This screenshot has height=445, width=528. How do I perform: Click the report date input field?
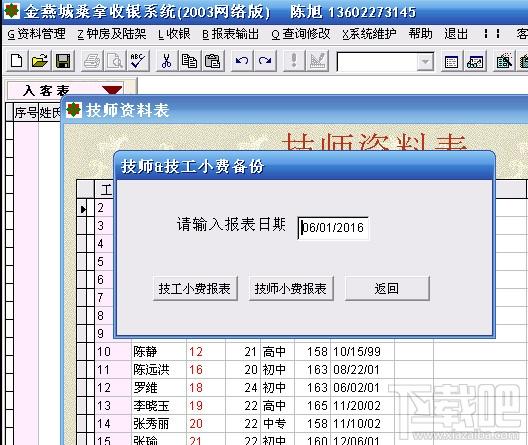(x=333, y=228)
